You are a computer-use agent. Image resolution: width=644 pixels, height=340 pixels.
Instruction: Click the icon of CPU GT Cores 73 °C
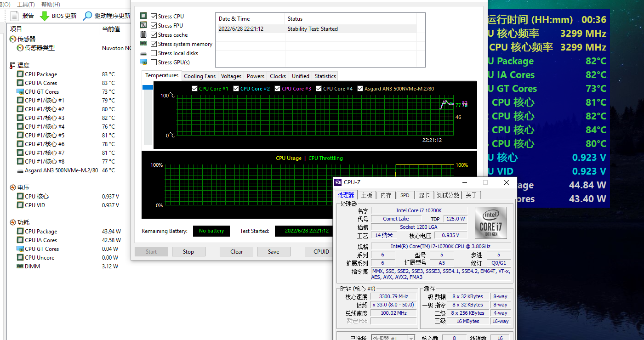20,91
